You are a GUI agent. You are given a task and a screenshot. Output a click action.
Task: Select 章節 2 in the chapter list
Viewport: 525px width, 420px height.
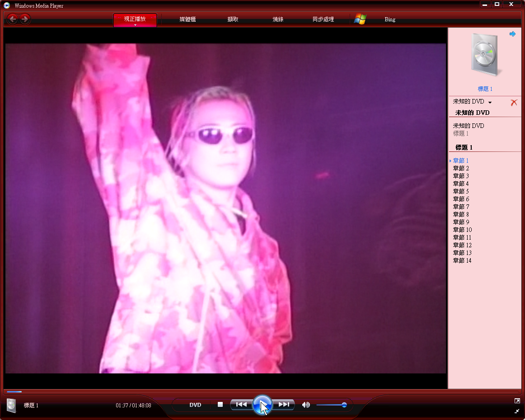point(461,168)
